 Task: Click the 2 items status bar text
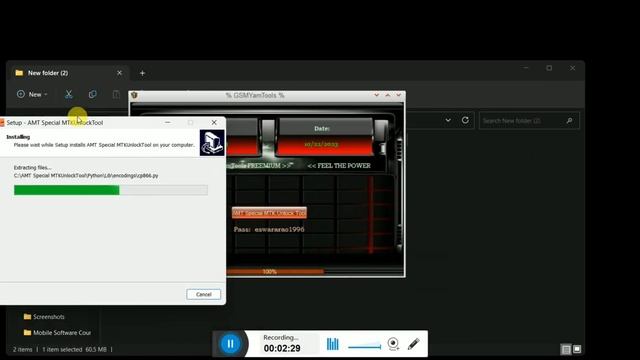coord(22,349)
